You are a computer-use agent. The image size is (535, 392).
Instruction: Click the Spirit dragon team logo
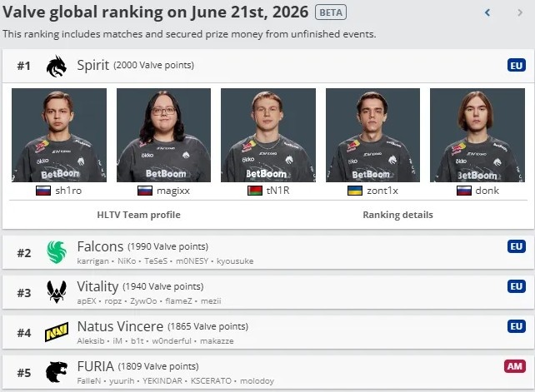pyautogui.click(x=57, y=66)
